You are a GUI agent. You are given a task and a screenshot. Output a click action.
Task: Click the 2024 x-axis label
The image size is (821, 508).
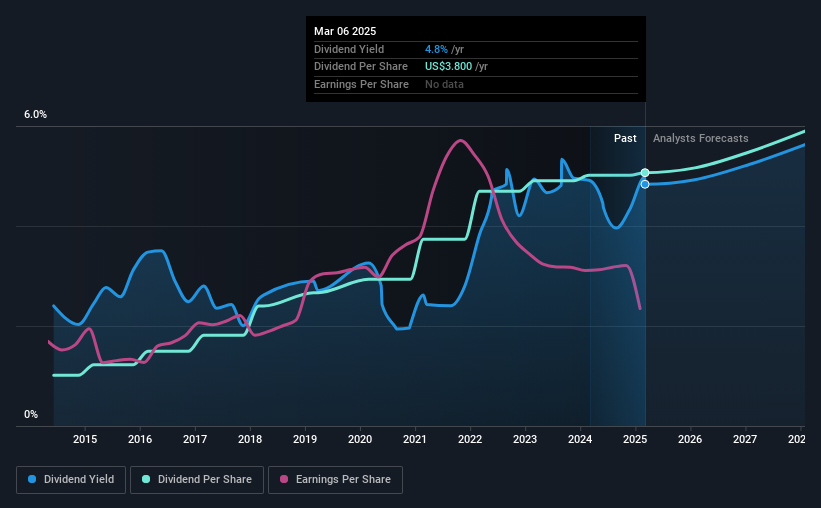(580, 439)
